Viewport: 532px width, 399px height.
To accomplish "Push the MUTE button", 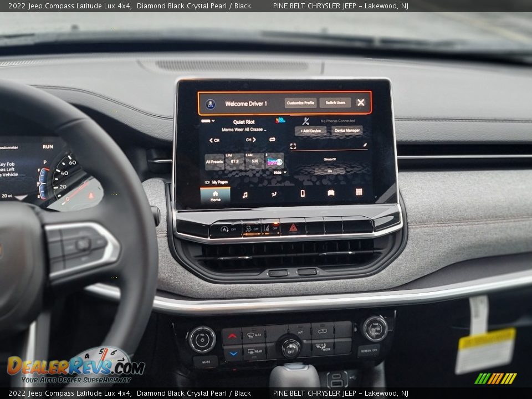I will [206, 362].
